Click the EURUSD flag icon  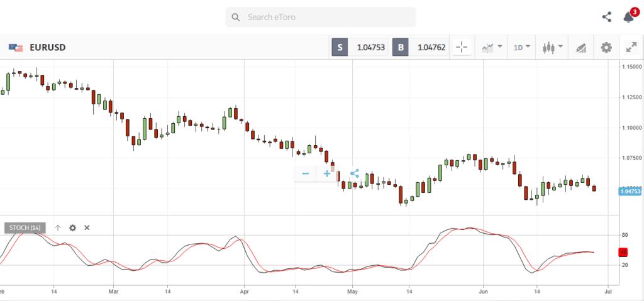click(x=16, y=48)
